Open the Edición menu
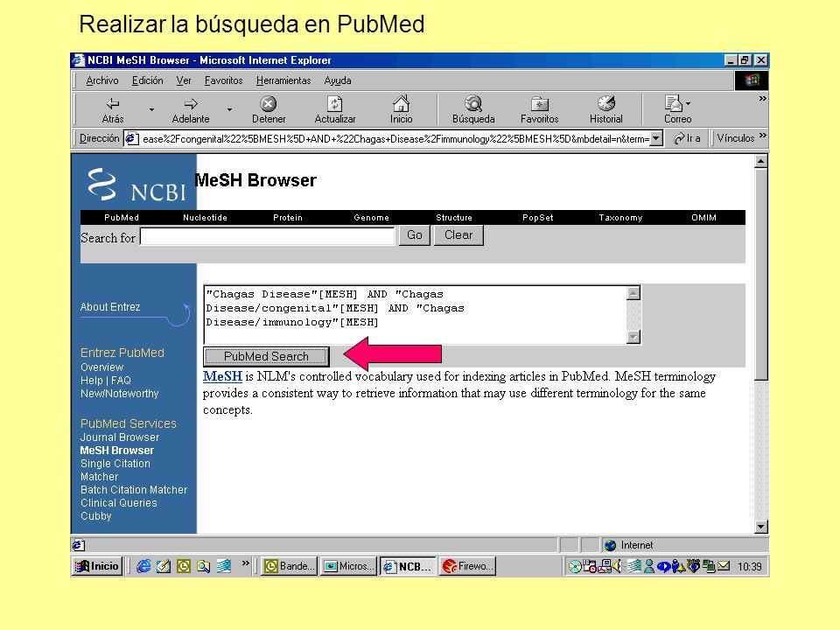Image resolution: width=840 pixels, height=630 pixels. (x=147, y=80)
